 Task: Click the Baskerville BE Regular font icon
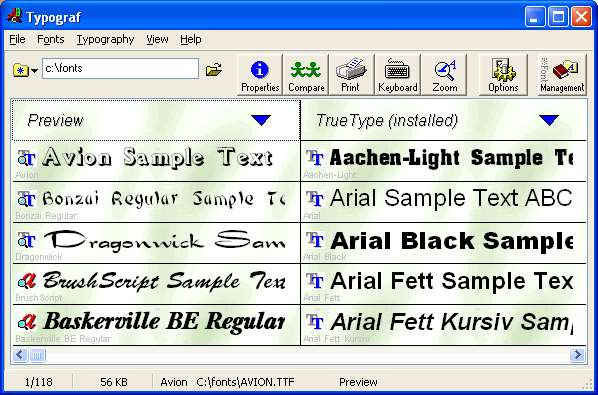26,322
